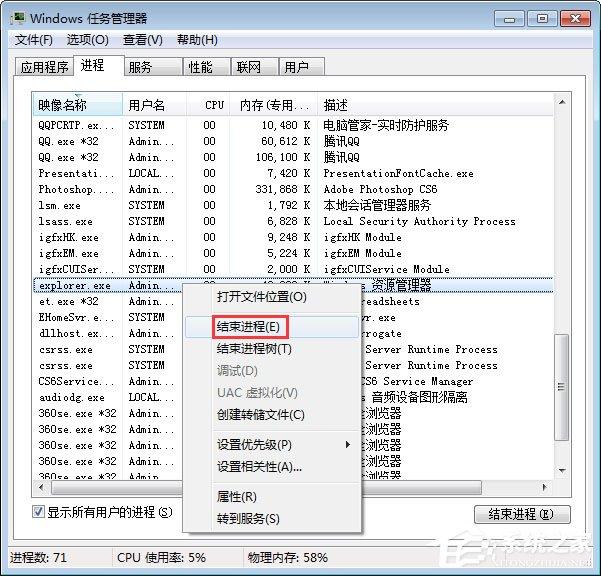Select the igfxEM.exe process row

[293, 253]
